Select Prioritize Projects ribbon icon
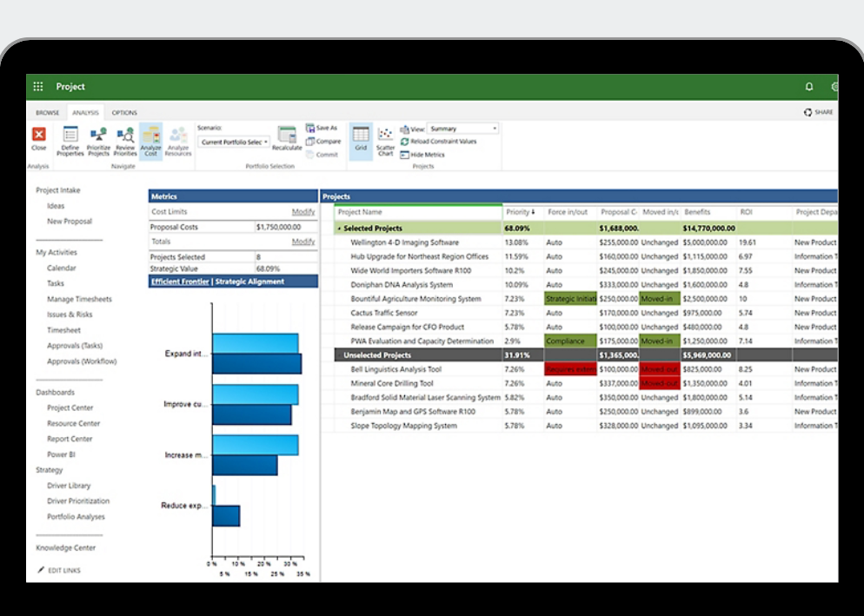This screenshot has width=864, height=616. (98, 141)
